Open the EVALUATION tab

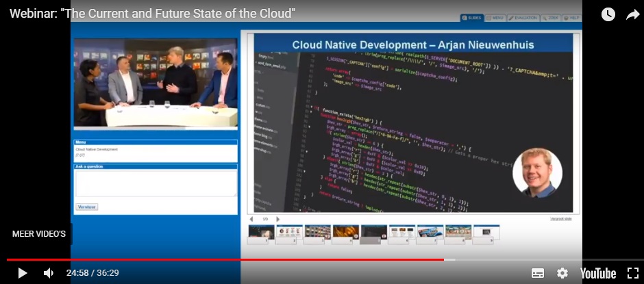pyautogui.click(x=523, y=18)
